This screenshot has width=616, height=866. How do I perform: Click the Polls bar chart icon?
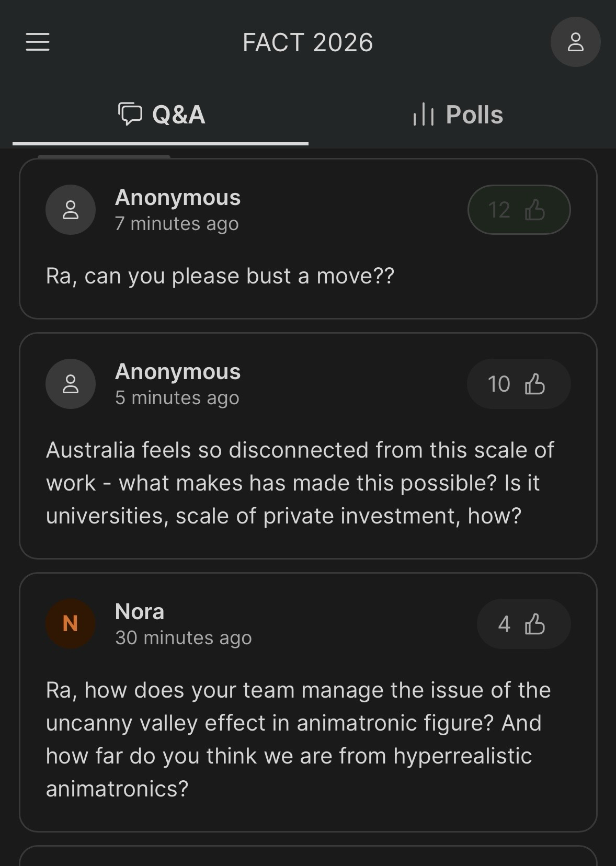(x=423, y=114)
